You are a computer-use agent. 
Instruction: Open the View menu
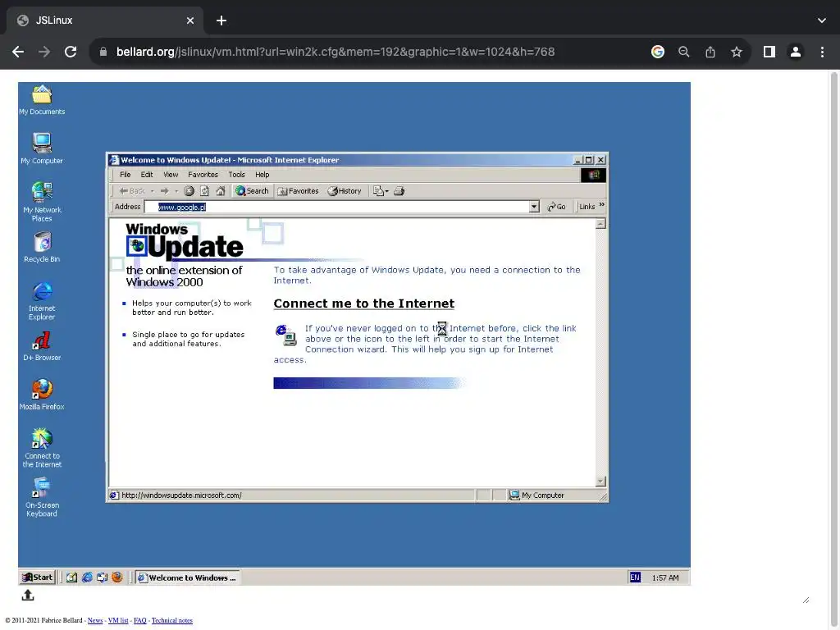pos(171,175)
